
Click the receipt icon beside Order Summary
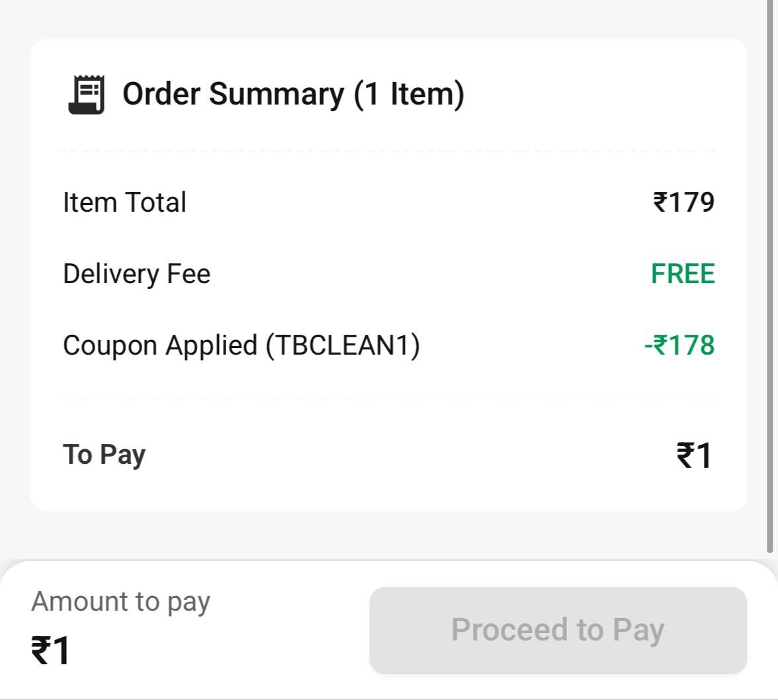(x=86, y=95)
